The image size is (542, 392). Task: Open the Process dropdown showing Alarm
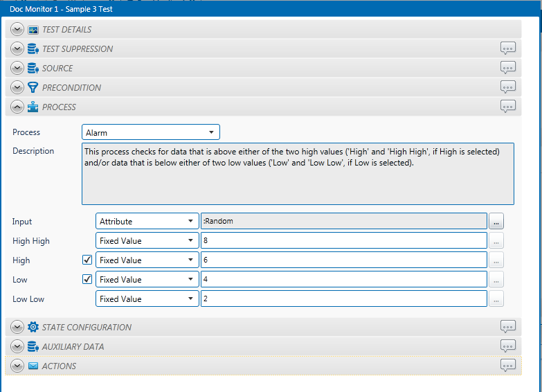point(150,132)
